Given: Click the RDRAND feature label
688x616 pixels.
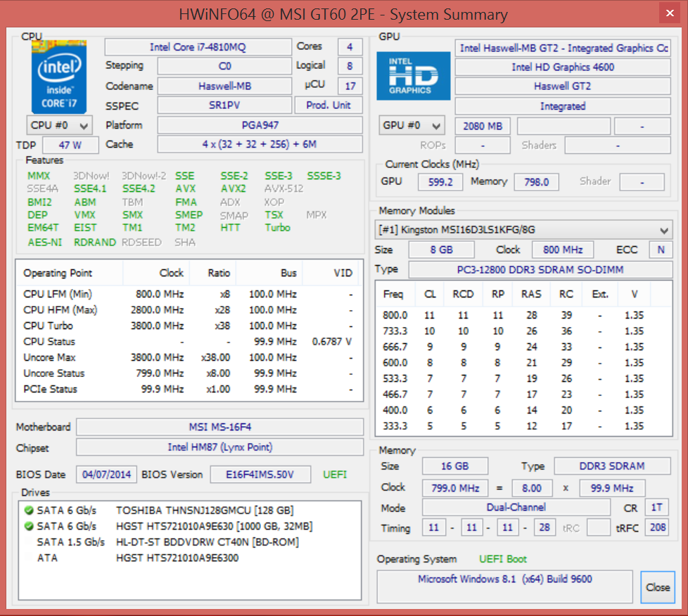Looking at the screenshot, I should (95, 242).
